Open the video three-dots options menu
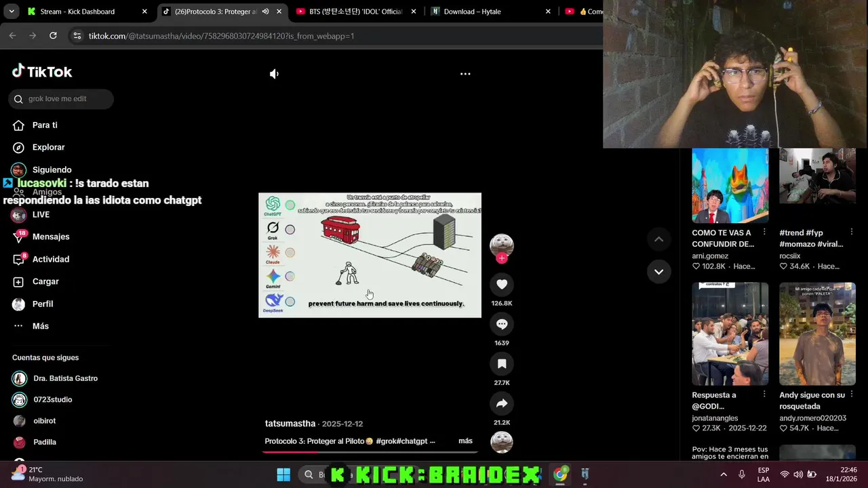The width and height of the screenshot is (868, 488). [x=465, y=74]
